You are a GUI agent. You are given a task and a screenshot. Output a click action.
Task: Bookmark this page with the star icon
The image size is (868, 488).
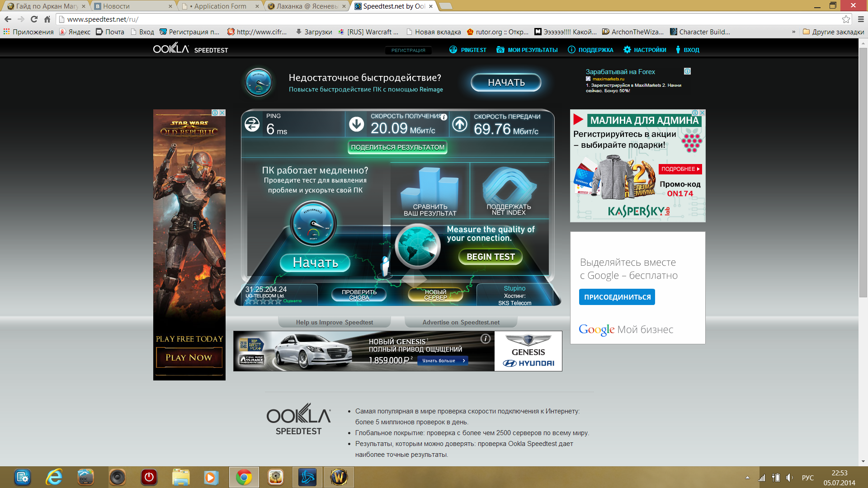point(846,19)
